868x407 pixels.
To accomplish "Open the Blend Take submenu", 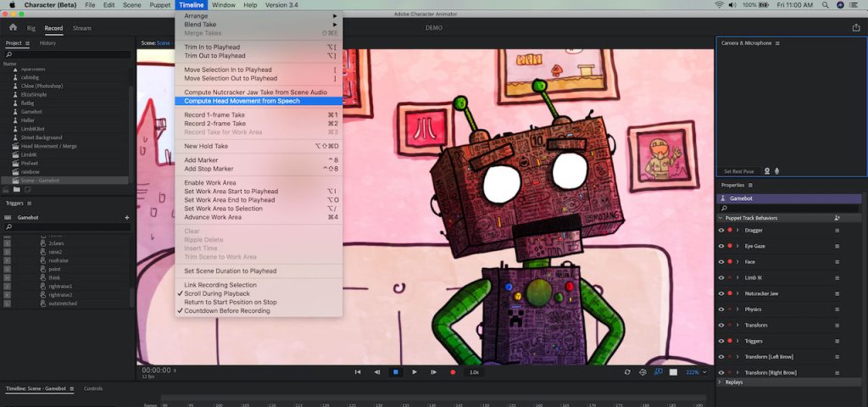I will (x=259, y=25).
